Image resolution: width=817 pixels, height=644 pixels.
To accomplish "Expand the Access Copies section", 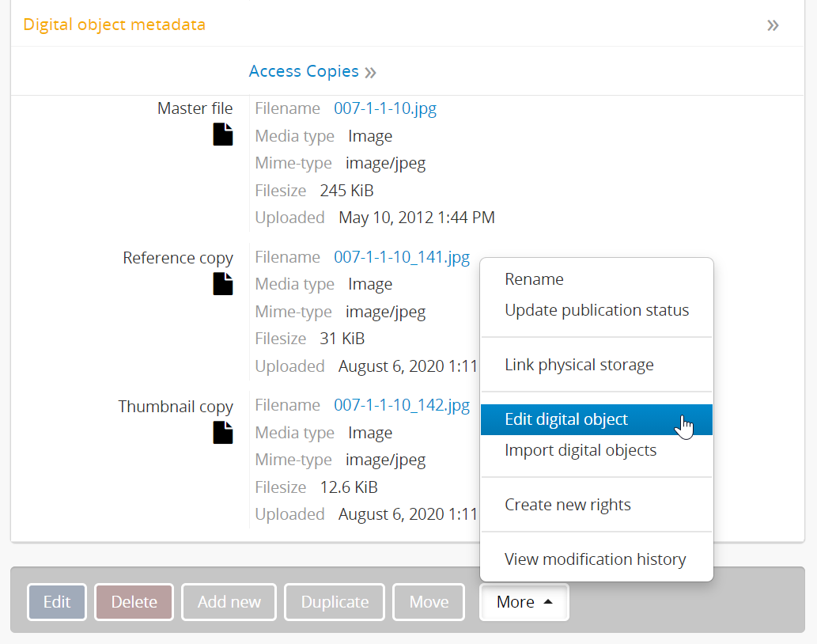I will pyautogui.click(x=312, y=71).
